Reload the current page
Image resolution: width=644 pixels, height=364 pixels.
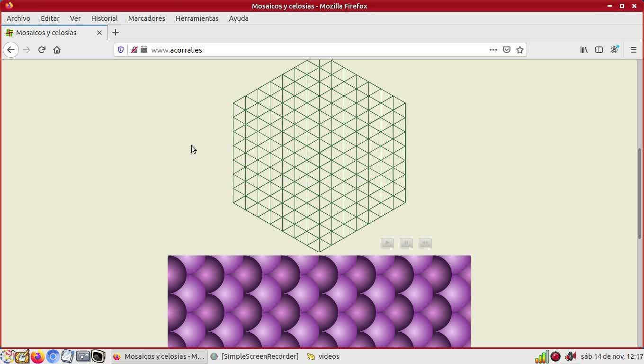[x=42, y=50]
